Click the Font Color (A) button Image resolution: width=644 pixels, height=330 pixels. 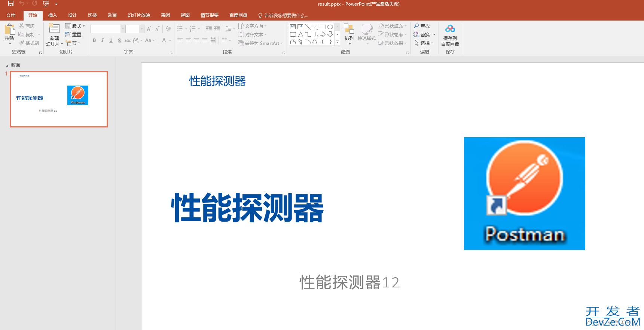(x=164, y=40)
